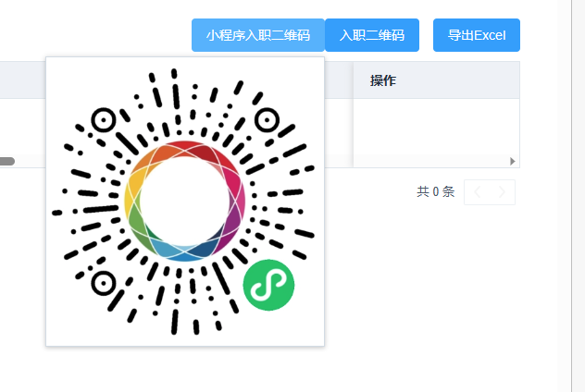Click the horizontal scrollbar track below 操作 column

(x=431, y=161)
